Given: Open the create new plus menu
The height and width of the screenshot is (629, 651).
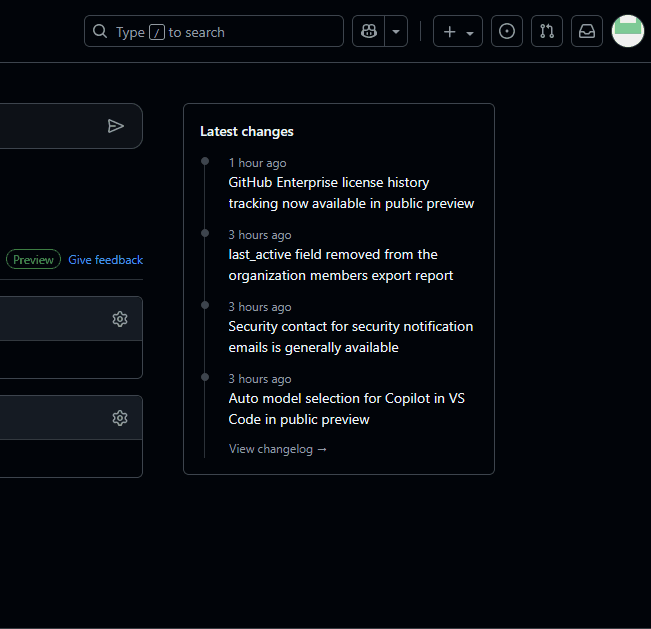Looking at the screenshot, I should pyautogui.click(x=458, y=31).
